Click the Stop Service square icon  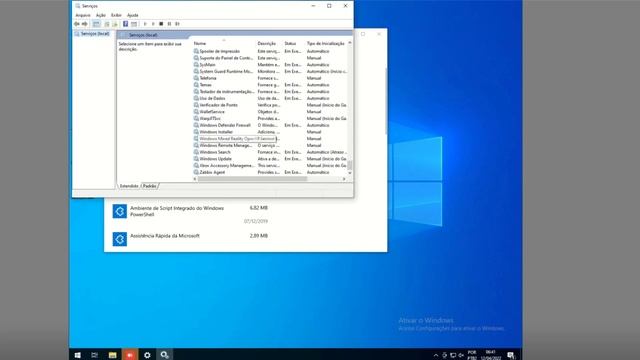161,24
